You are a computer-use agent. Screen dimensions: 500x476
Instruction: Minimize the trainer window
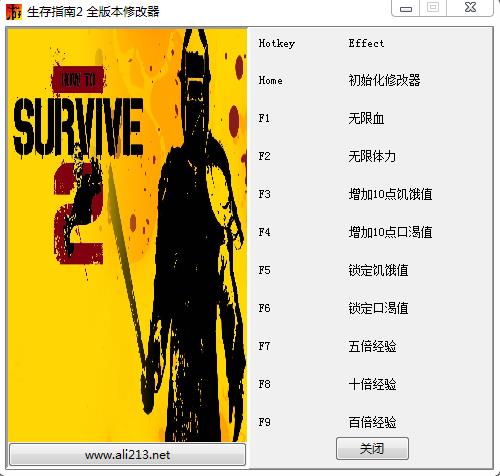click(x=406, y=8)
